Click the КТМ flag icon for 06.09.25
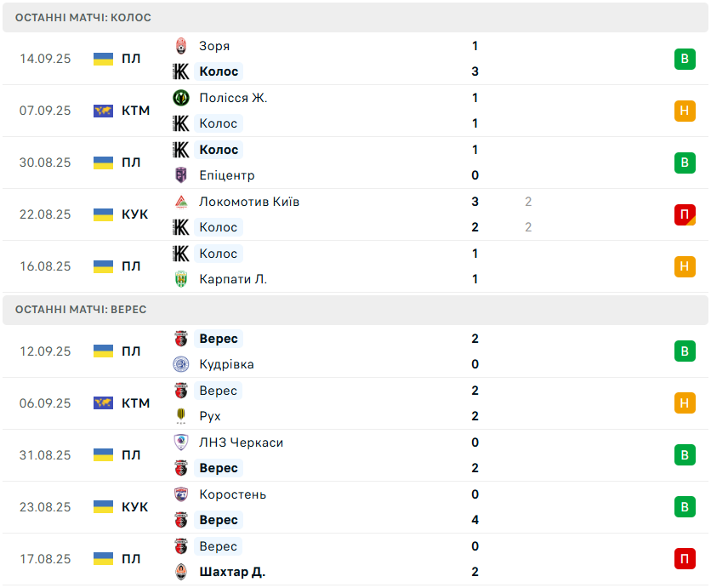 [x=103, y=403]
